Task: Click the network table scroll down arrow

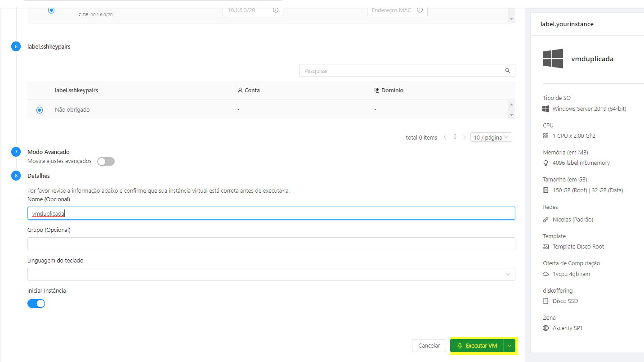Action: click(511, 19)
